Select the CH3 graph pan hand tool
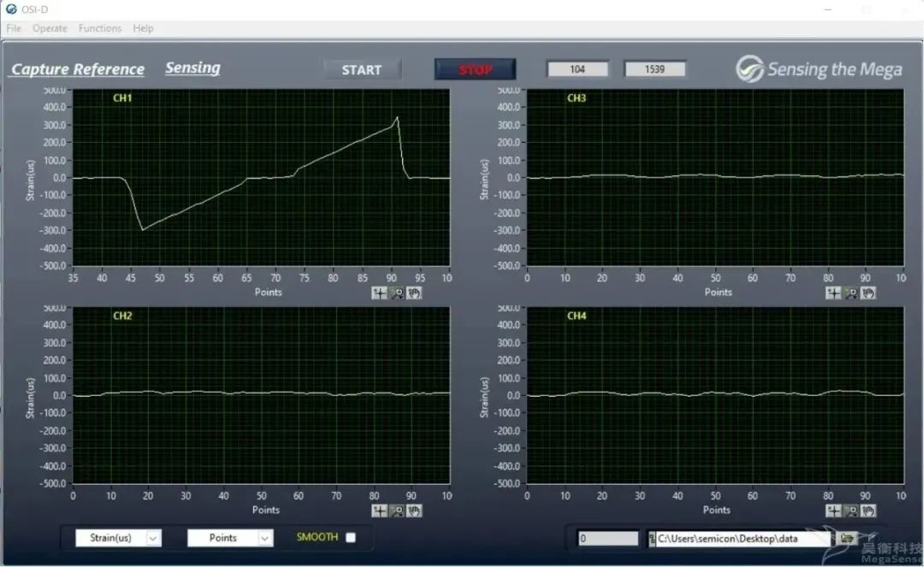 pos(868,293)
